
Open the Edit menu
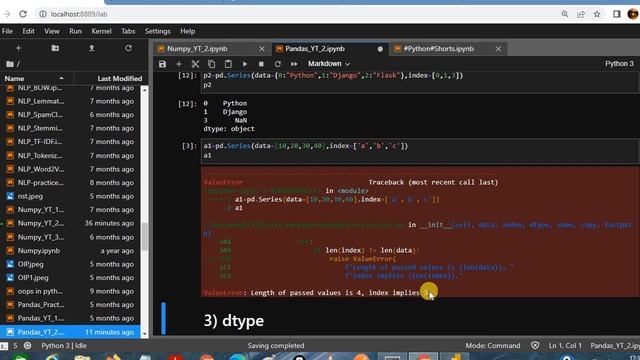coord(28,31)
